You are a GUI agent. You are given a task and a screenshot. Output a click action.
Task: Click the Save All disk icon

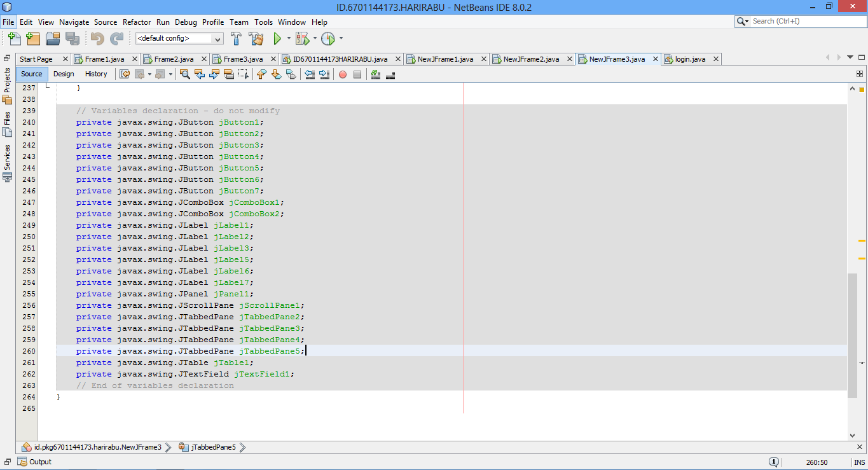(x=71, y=39)
